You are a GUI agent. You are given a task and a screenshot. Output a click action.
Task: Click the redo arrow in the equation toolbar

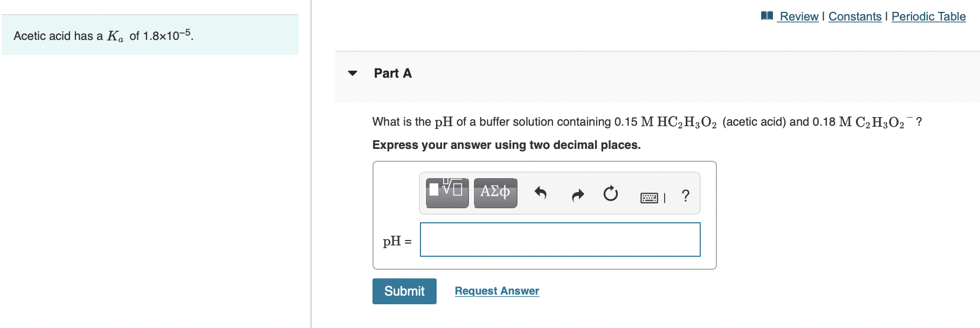(576, 194)
